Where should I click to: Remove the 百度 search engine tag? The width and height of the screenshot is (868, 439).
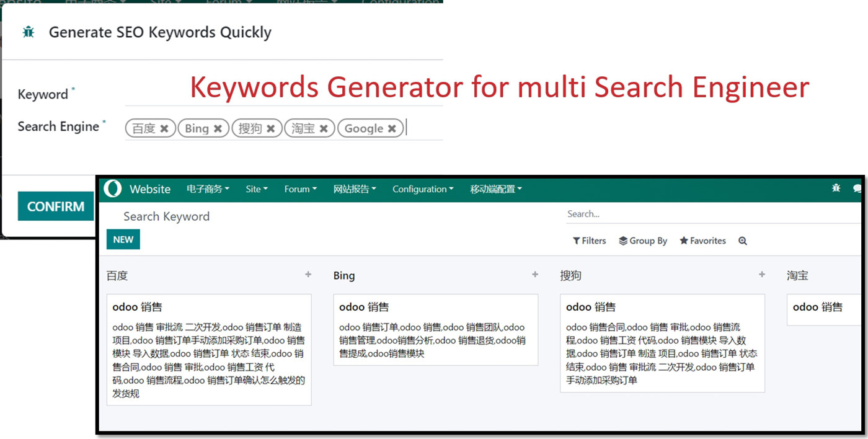coord(164,128)
